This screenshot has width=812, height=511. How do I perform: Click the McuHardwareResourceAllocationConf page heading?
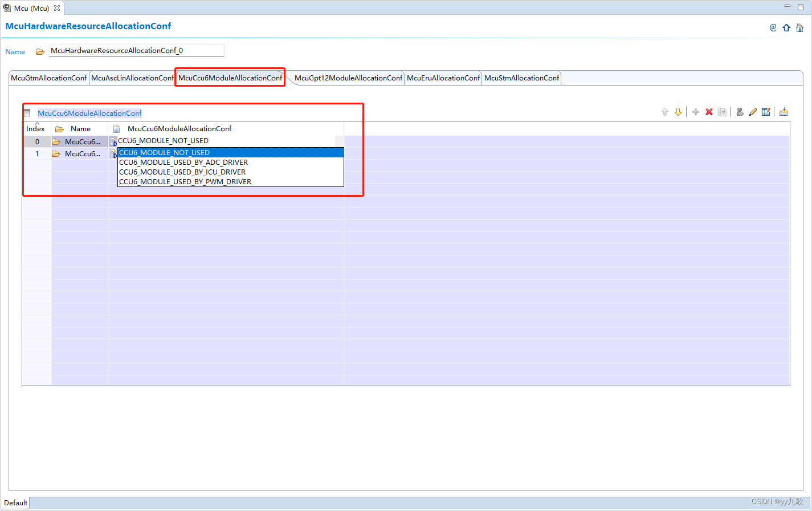[x=88, y=26]
